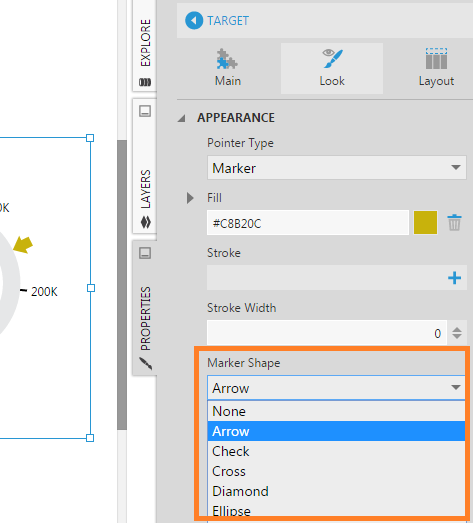Click the Stroke Width stepper arrows

click(457, 333)
